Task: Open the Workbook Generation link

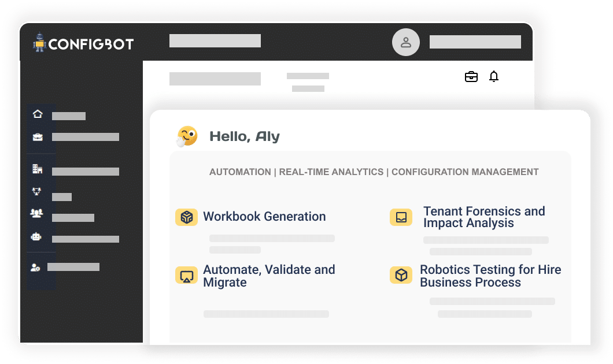Action: point(264,217)
